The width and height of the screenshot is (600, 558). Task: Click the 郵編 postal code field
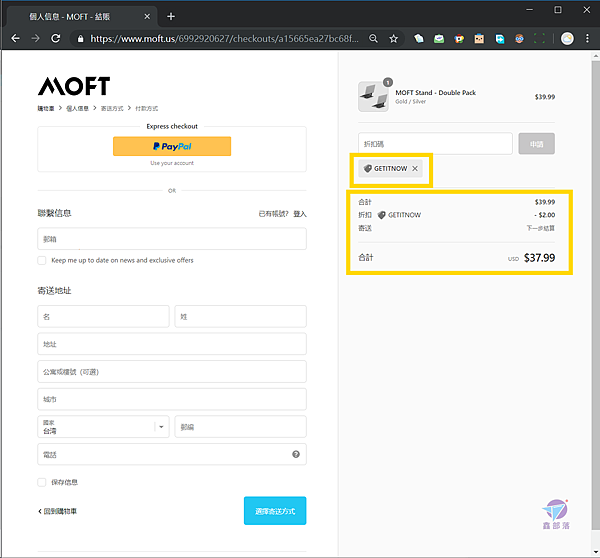point(241,427)
